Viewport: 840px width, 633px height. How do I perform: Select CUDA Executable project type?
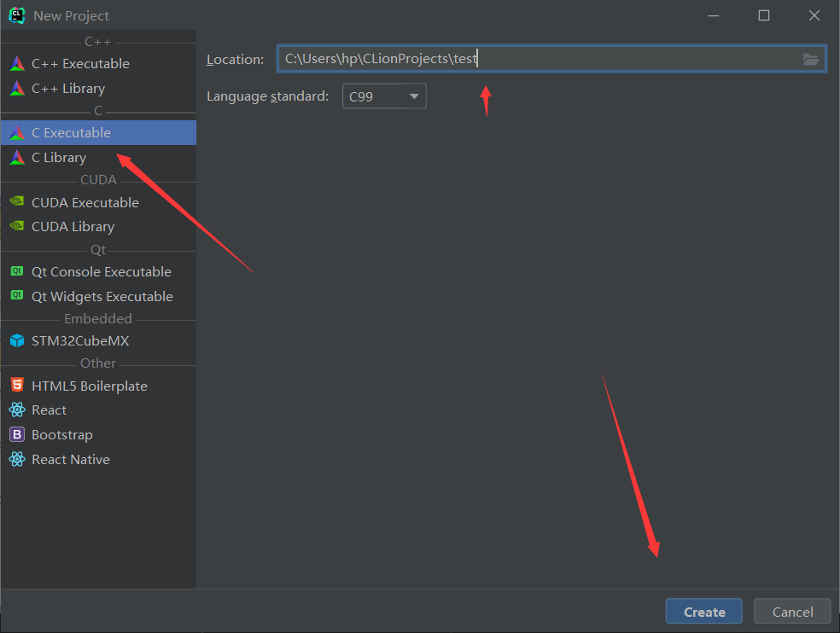pyautogui.click(x=98, y=202)
